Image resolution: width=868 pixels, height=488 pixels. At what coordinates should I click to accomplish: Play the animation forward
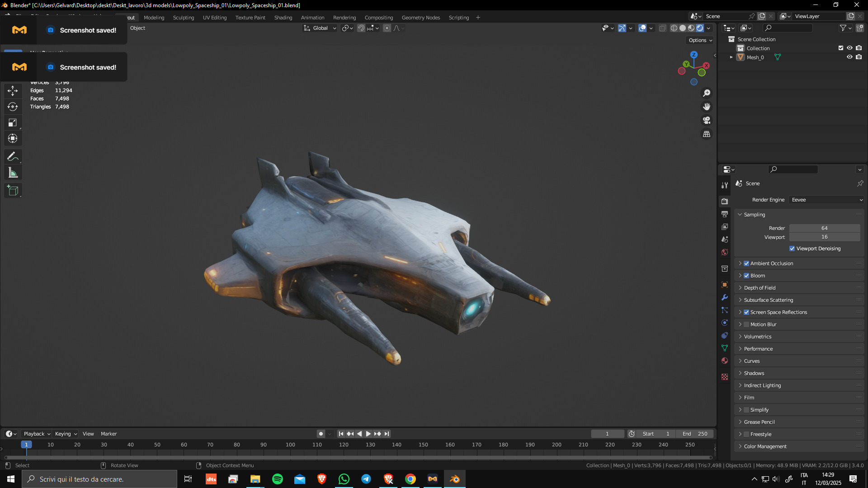368,434
